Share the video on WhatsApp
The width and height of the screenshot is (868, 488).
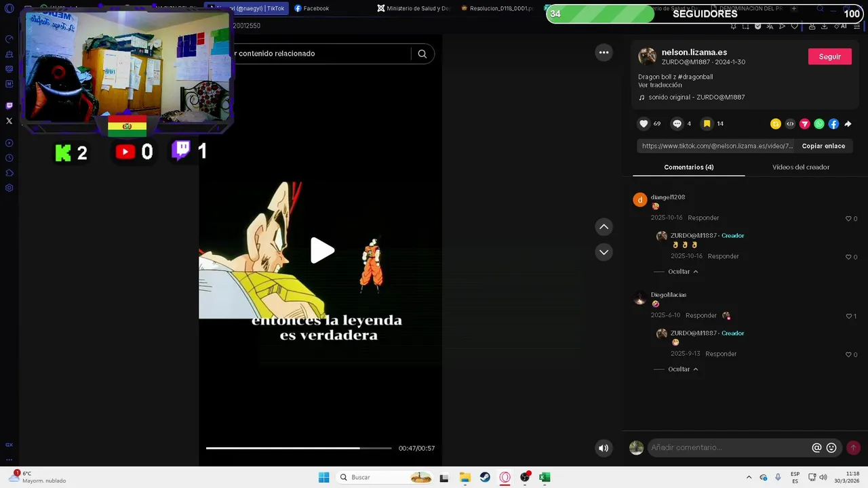pos(819,124)
